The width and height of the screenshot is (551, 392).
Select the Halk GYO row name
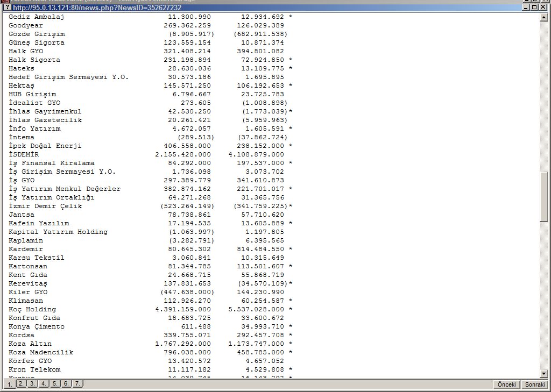(26, 51)
